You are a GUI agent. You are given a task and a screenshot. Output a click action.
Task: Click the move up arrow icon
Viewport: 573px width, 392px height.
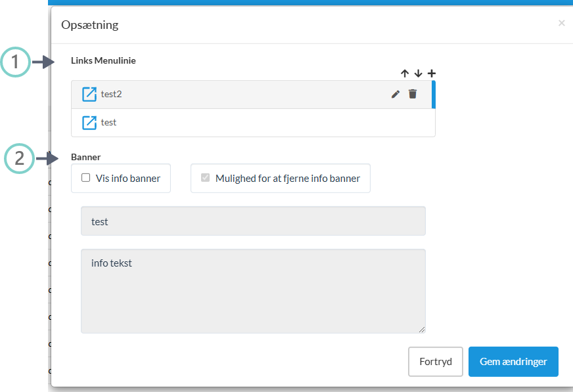[405, 74]
